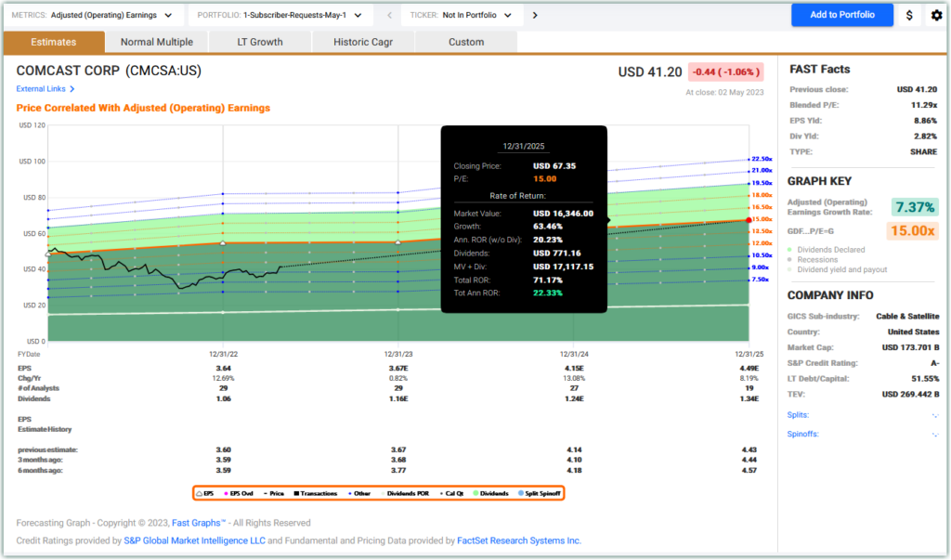Click the 4.49E EPS estimate for 12/31/25
This screenshot has width=951, height=560.
click(749, 369)
